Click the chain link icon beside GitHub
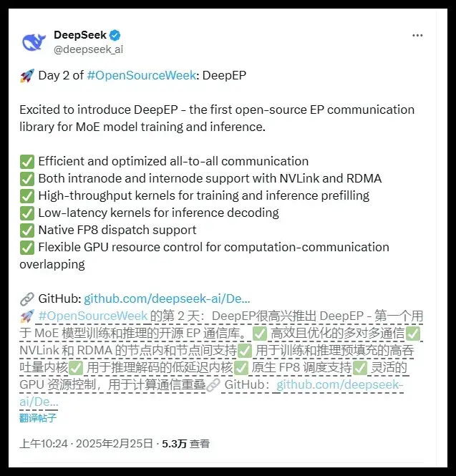 26,299
